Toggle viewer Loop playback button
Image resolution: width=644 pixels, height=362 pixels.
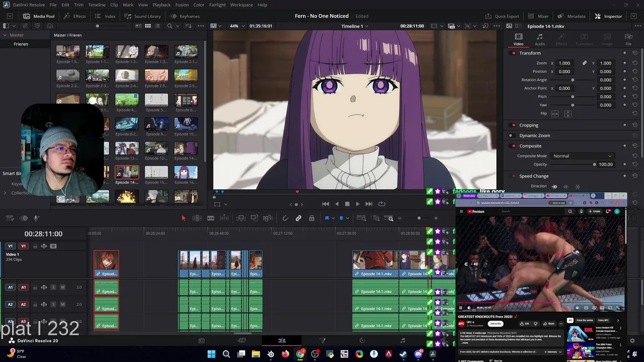[382, 204]
